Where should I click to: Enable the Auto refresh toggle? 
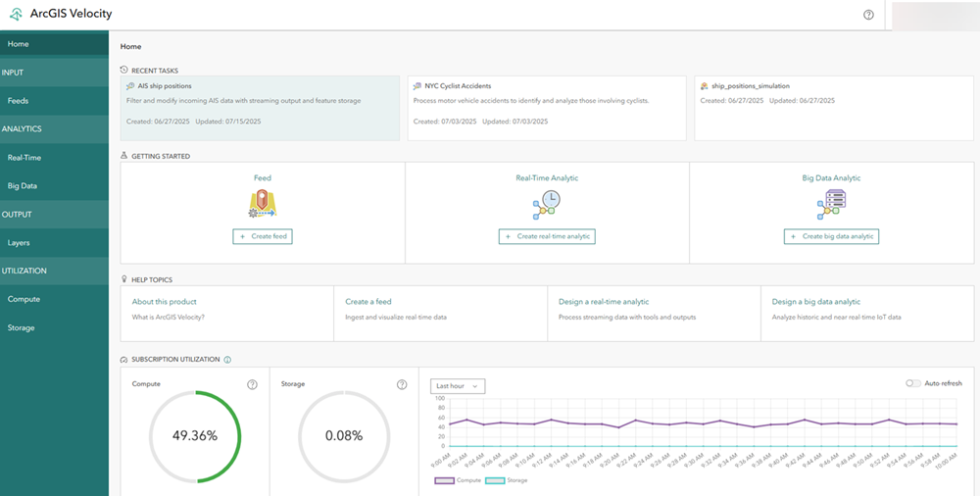click(x=913, y=383)
